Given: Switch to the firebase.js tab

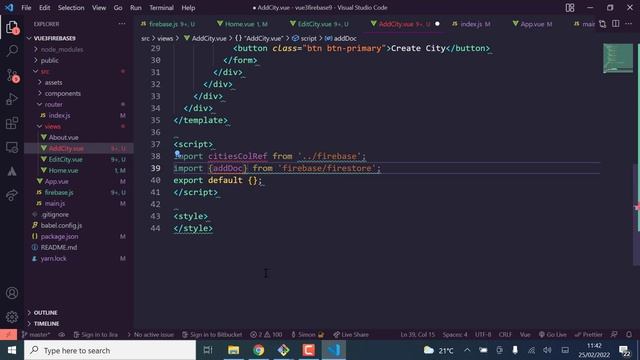Looking at the screenshot, I should tap(168, 24).
